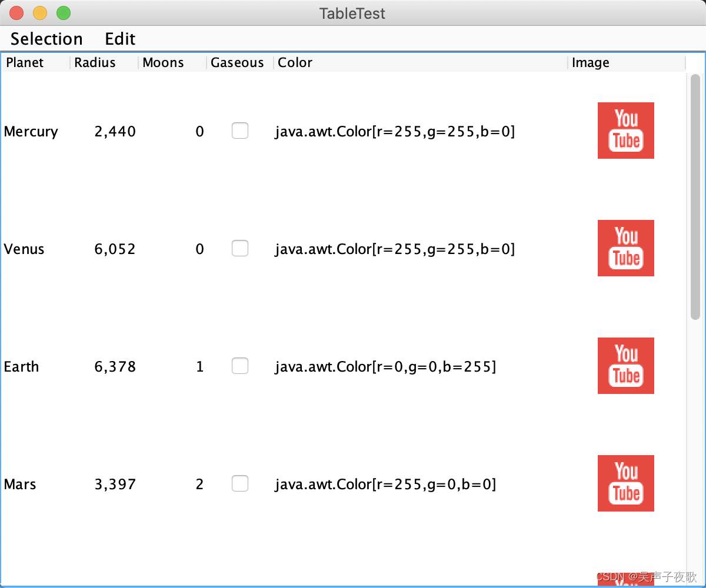Select the Earth planet name cell

22,366
